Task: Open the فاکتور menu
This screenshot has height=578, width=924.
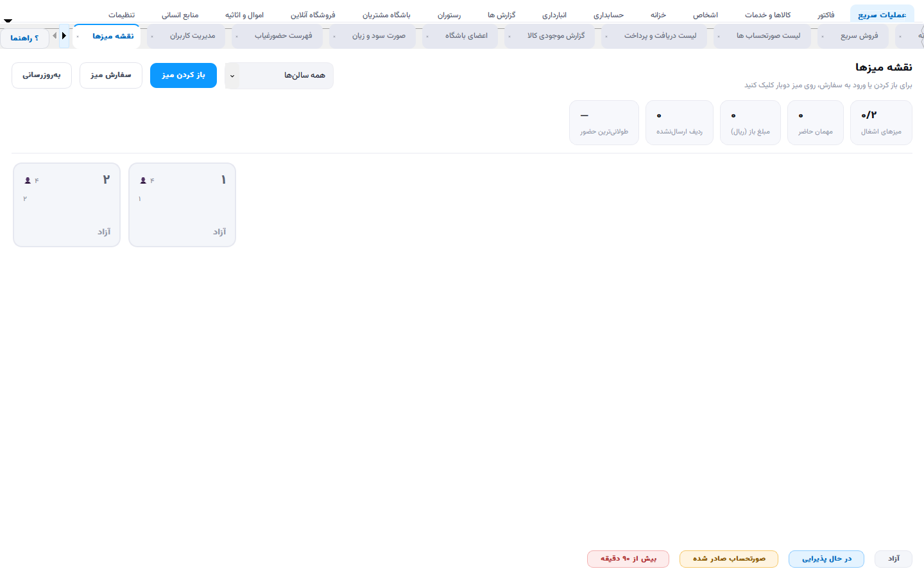Action: click(x=826, y=15)
